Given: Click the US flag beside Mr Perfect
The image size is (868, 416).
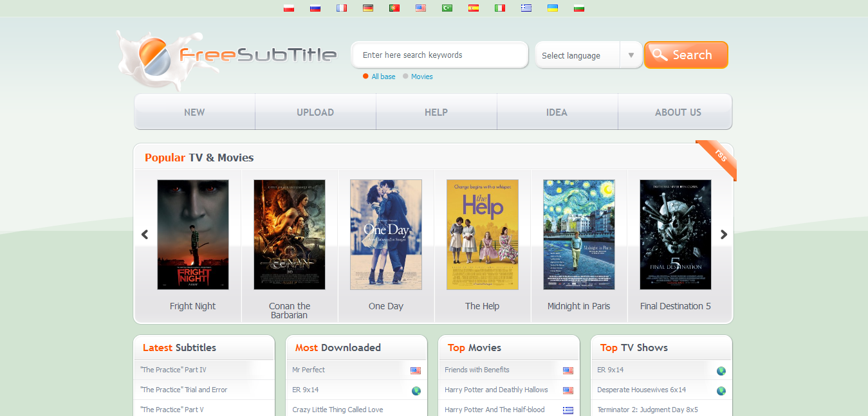Looking at the screenshot, I should [416, 370].
